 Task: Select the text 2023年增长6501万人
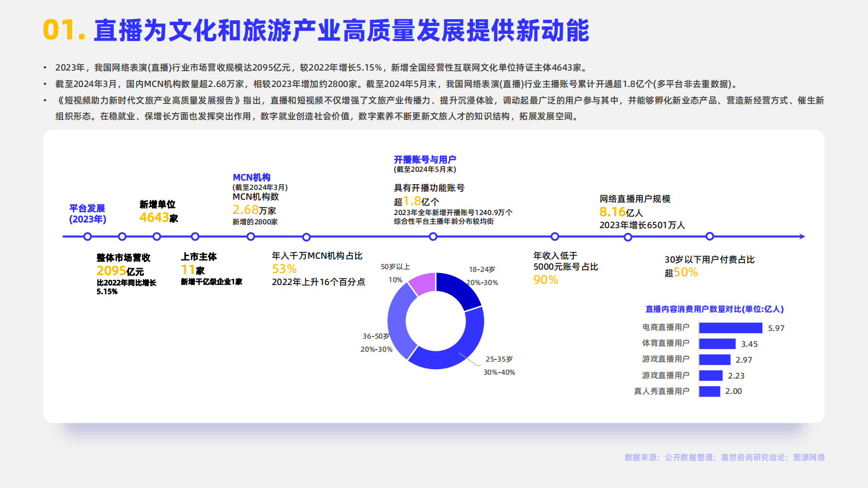642,225
